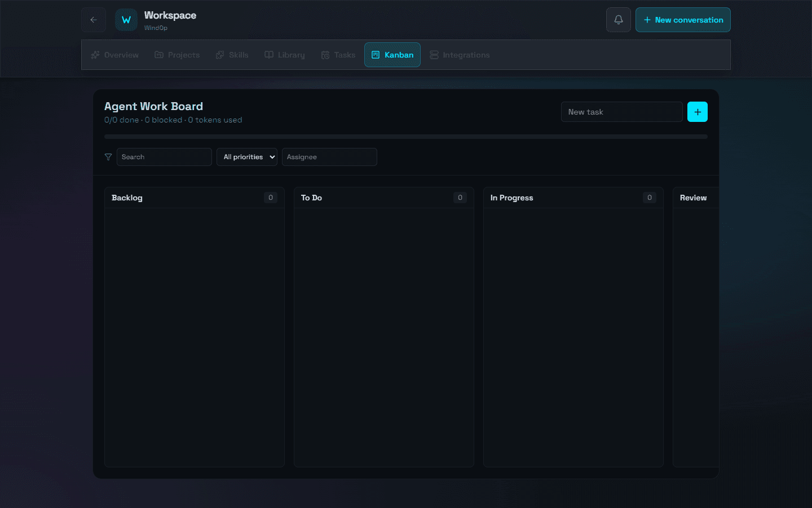Click the In Progress column header

click(573, 198)
